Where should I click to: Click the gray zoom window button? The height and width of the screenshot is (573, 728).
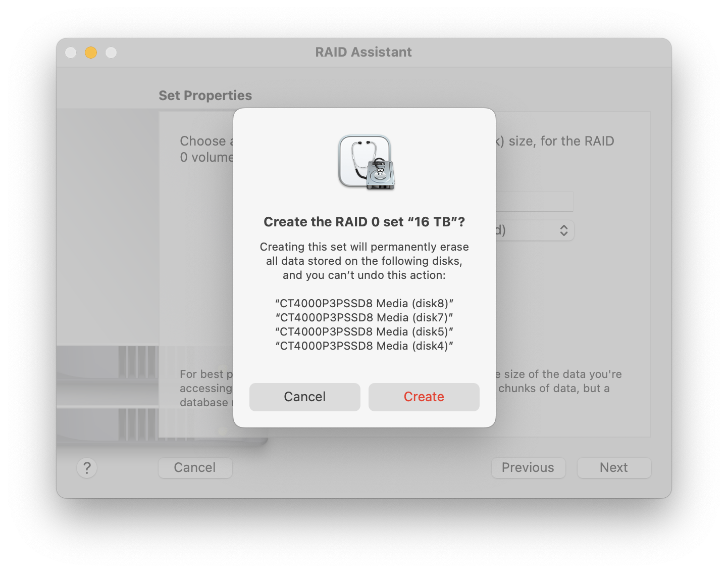[111, 53]
